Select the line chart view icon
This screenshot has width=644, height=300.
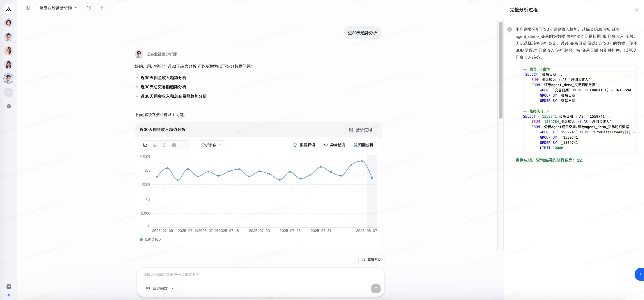(x=145, y=145)
